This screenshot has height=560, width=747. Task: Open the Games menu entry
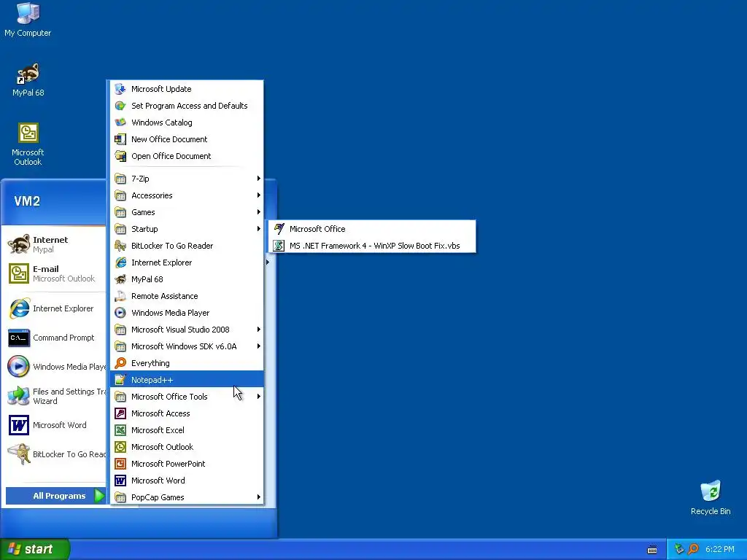187,212
